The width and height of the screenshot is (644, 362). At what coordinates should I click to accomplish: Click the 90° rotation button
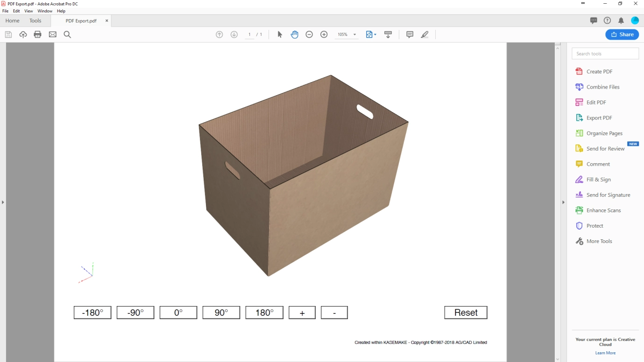221,313
